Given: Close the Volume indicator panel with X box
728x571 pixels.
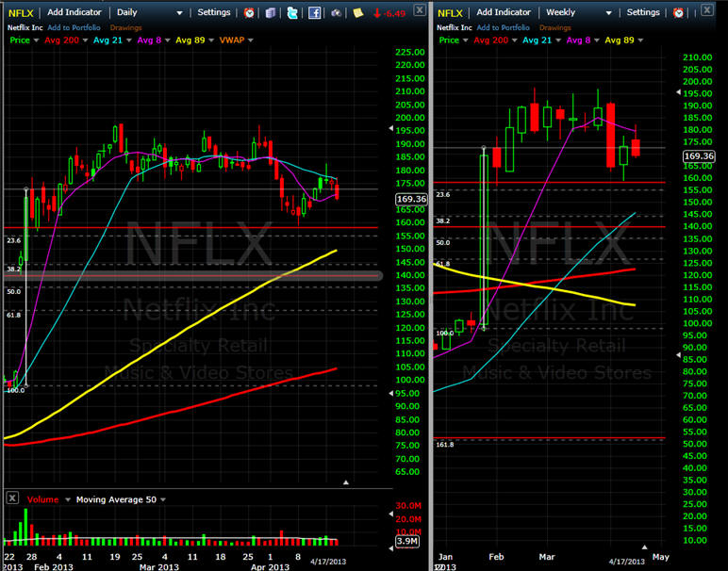Looking at the screenshot, I should (12, 498).
